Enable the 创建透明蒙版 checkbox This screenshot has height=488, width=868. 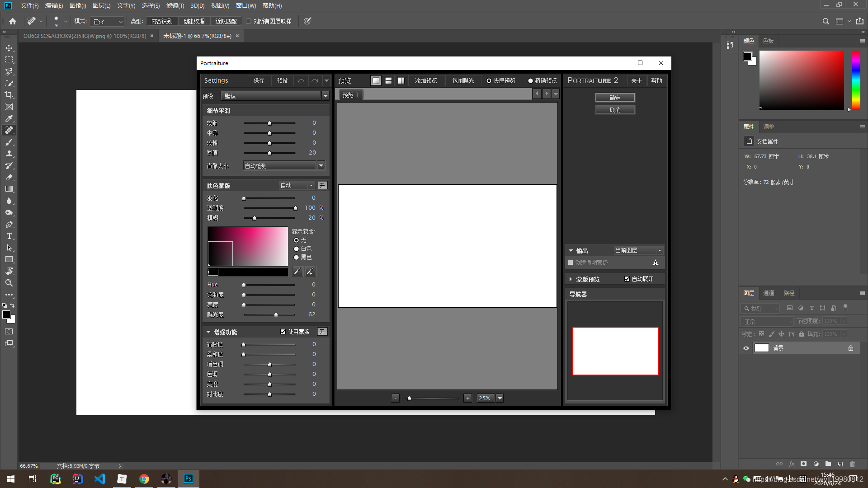pos(571,263)
